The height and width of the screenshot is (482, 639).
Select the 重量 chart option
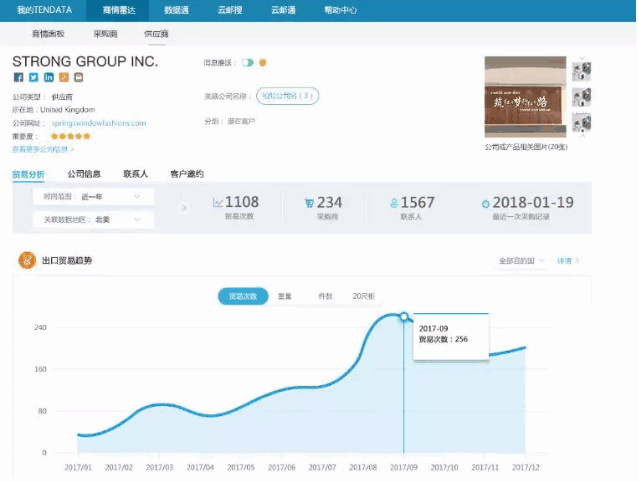click(285, 296)
